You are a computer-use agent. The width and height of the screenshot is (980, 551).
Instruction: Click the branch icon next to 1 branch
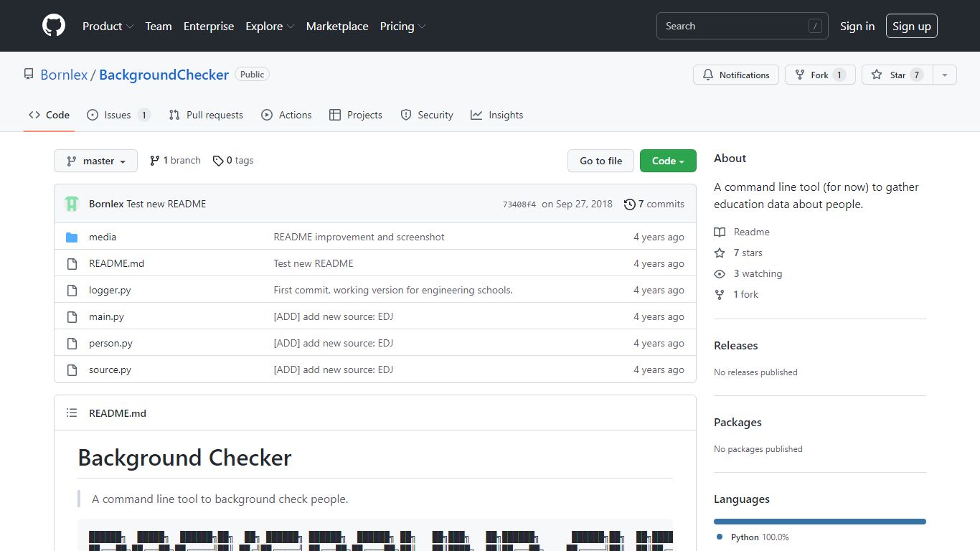154,161
